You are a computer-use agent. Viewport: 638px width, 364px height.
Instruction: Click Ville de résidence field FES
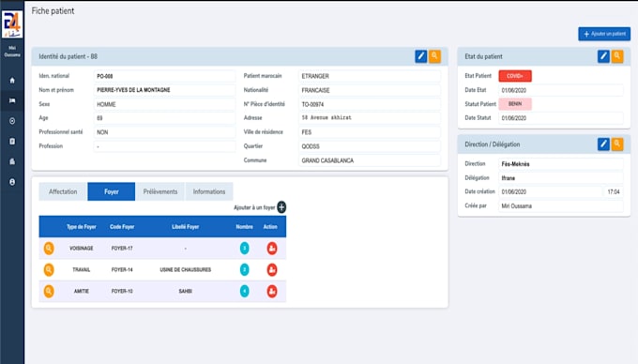(x=370, y=132)
